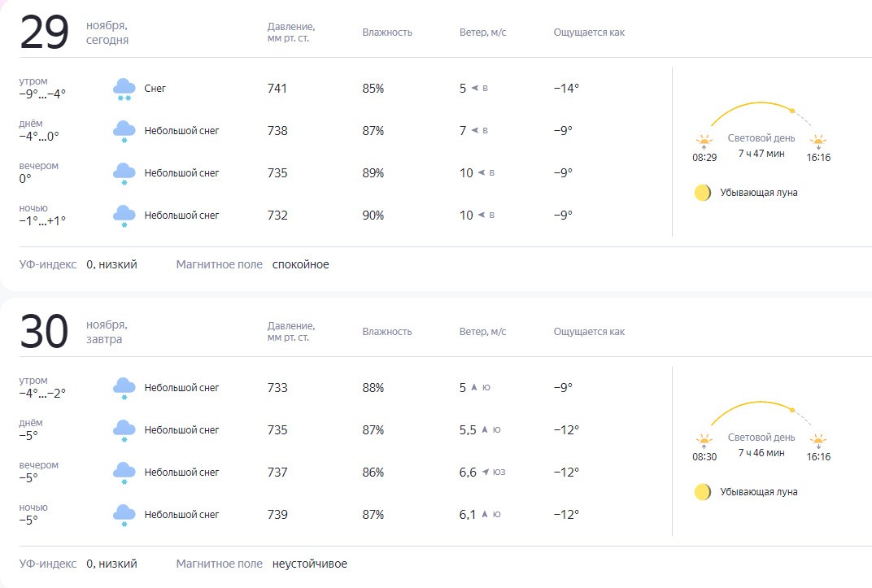Screen dimensions: 872x588
Task: Click the sunset icon above 16:16 for November 29
Action: [x=818, y=142]
